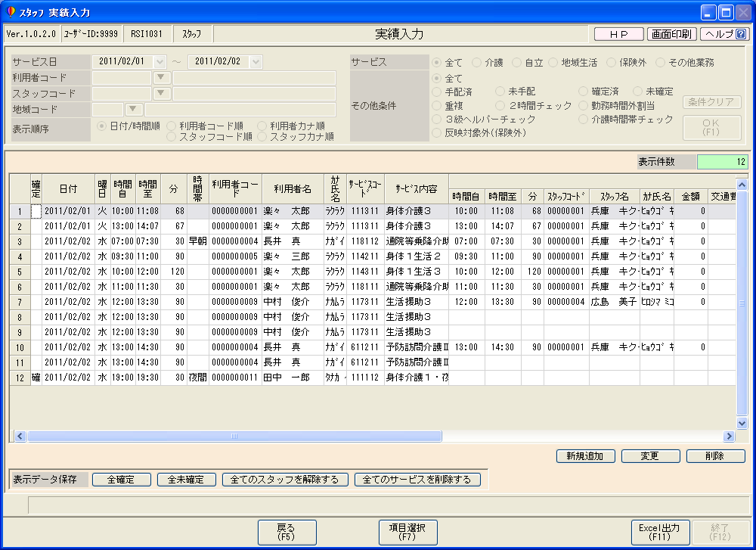Click the 地域コード input field
Viewport: 756px width, 550px height.
[107, 110]
